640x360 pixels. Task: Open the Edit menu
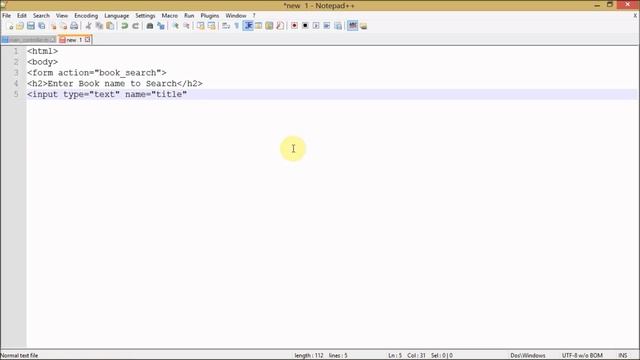coord(22,16)
